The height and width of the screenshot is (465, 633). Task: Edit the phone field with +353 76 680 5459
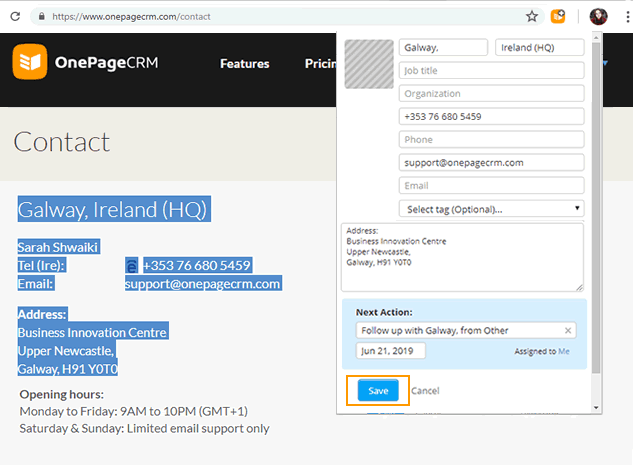[491, 117]
